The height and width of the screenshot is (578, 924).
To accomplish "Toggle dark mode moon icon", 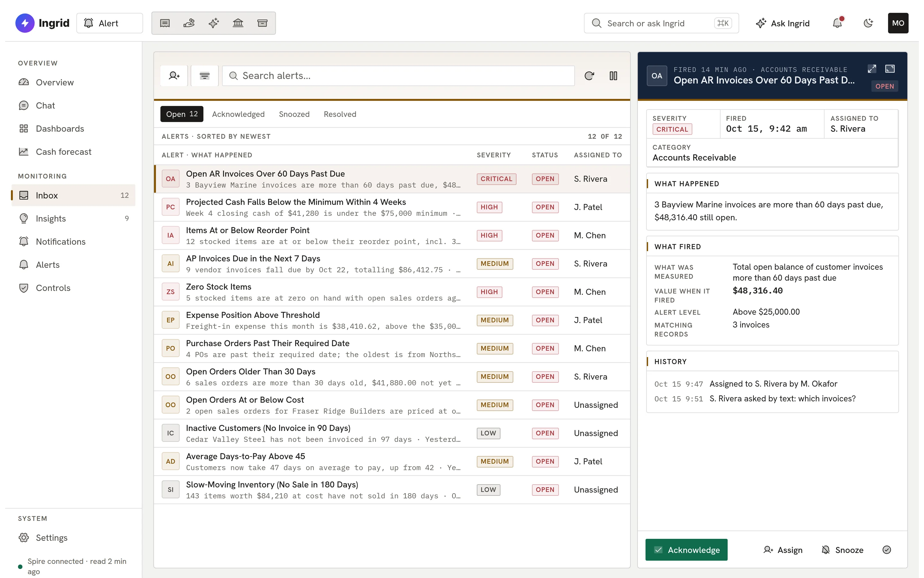I will click(868, 23).
